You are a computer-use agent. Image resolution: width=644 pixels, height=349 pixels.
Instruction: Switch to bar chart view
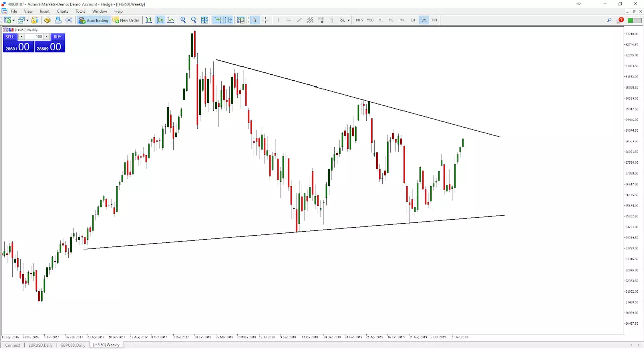[149, 20]
